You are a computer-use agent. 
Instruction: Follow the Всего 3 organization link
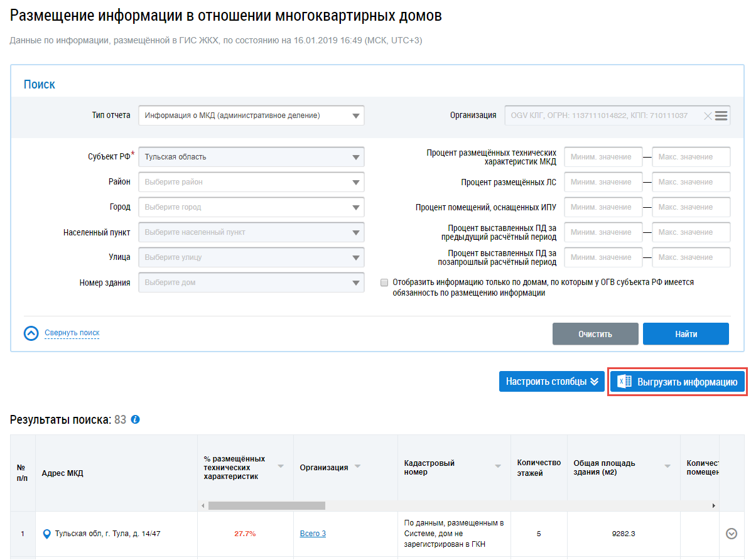click(x=313, y=534)
